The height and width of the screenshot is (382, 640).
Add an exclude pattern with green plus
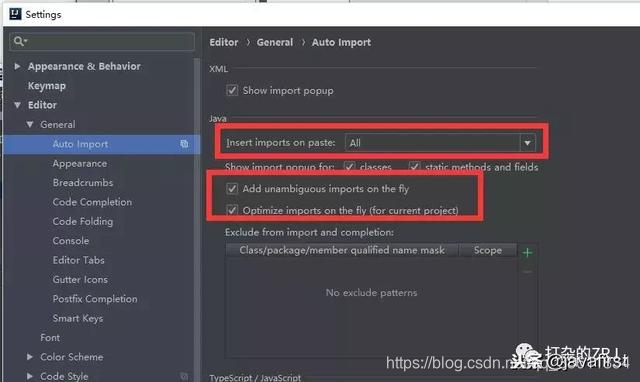click(x=527, y=253)
